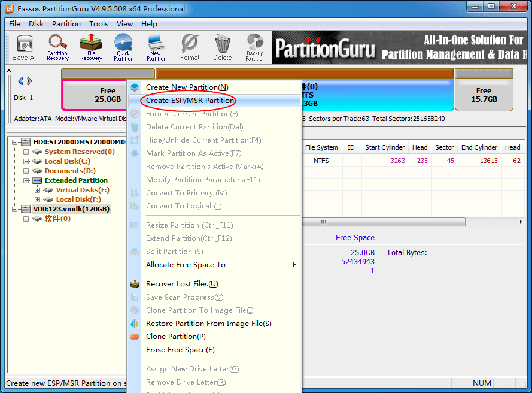Screen dimensions: 532x393
Task: Click the Start Cylinder column header
Action: [385, 147]
